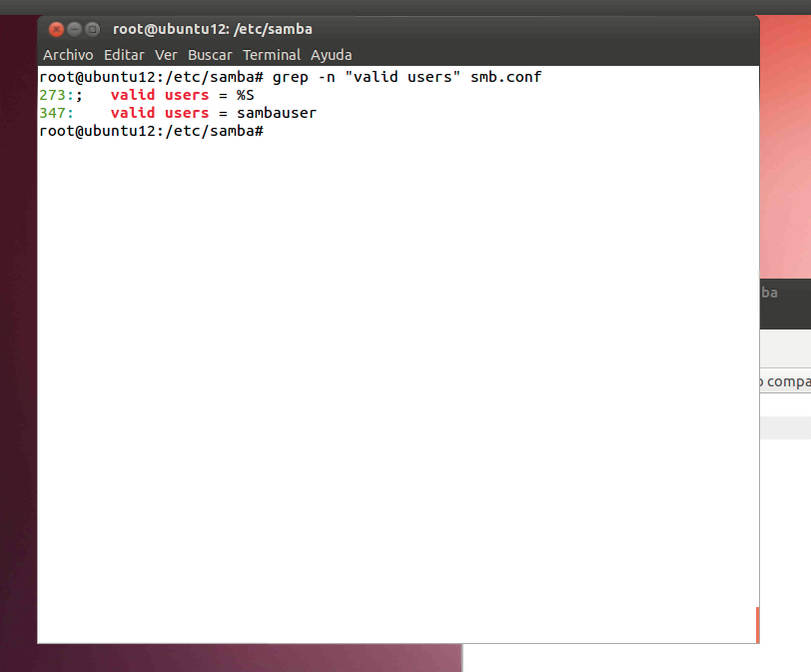Click the %S value on line 273
Screen dimensions: 811x672
[245, 95]
